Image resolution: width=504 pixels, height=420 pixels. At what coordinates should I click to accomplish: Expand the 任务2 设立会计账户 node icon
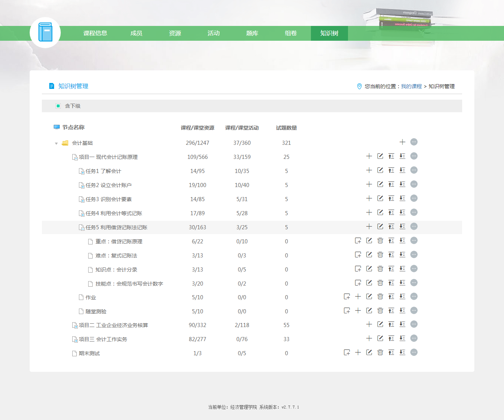pyautogui.click(x=82, y=186)
